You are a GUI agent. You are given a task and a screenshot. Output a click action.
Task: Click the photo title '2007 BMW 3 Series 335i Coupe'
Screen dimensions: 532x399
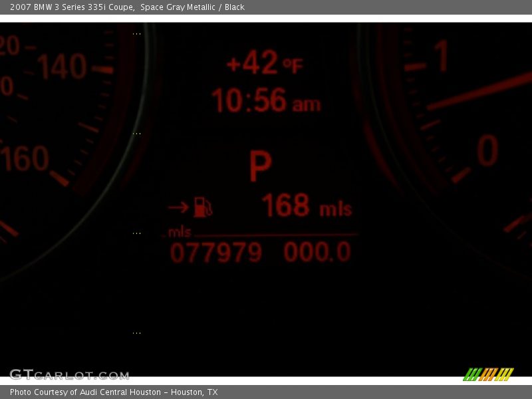coord(72,7)
